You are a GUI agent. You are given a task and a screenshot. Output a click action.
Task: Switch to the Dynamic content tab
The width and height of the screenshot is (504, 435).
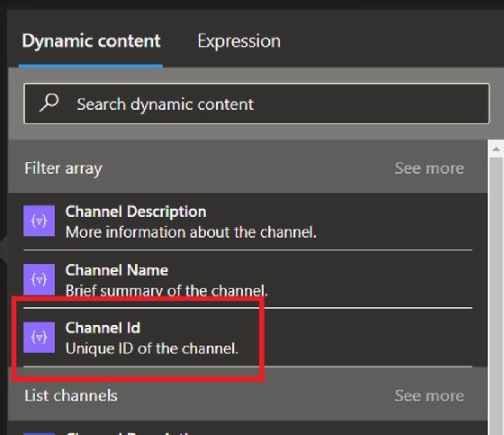pyautogui.click(x=91, y=41)
